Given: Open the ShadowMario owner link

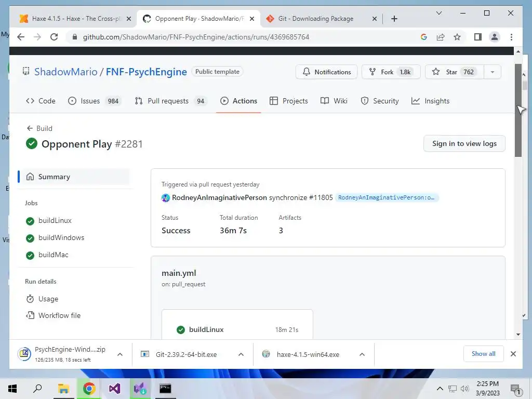Looking at the screenshot, I should [x=66, y=72].
